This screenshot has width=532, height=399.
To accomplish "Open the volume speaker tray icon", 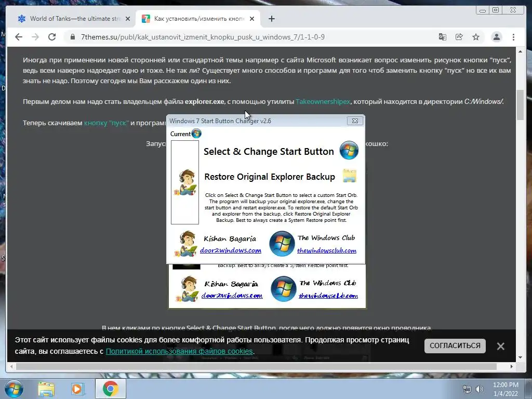I will click(x=480, y=389).
